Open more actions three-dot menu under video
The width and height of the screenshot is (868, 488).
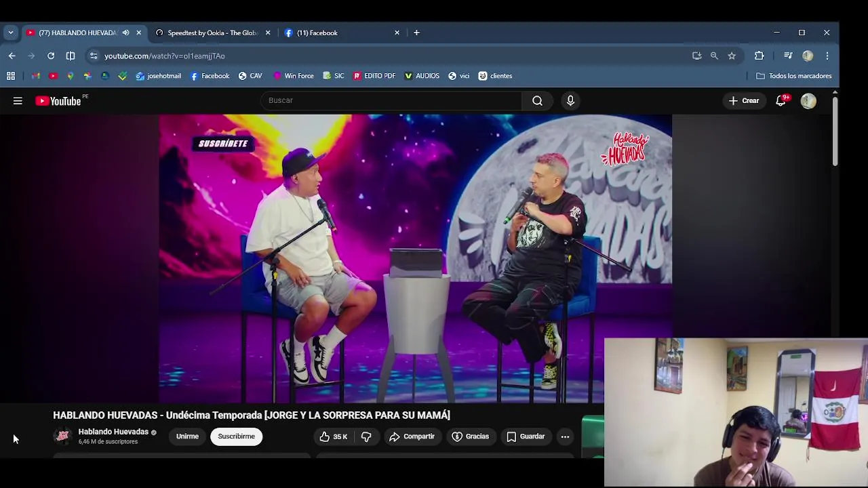point(565,436)
